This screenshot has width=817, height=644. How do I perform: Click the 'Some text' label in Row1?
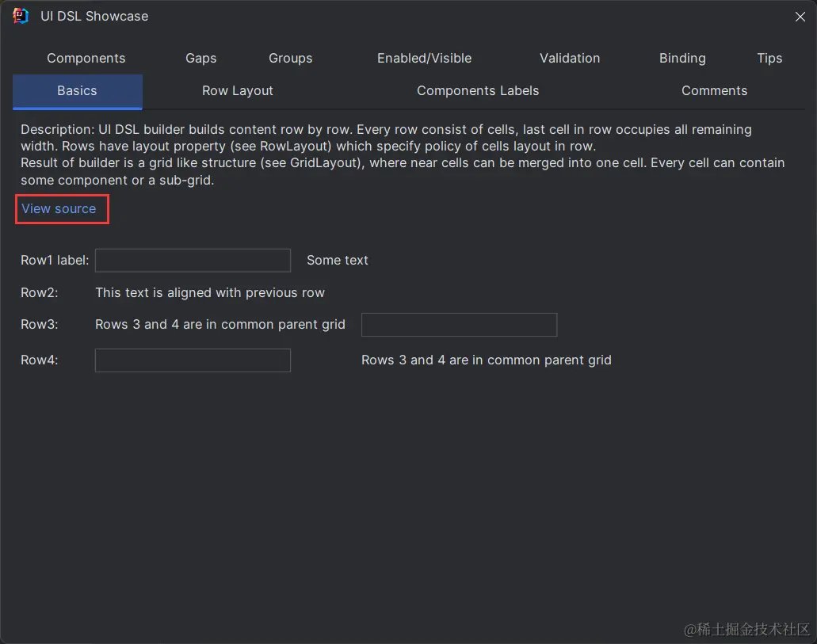[337, 261]
